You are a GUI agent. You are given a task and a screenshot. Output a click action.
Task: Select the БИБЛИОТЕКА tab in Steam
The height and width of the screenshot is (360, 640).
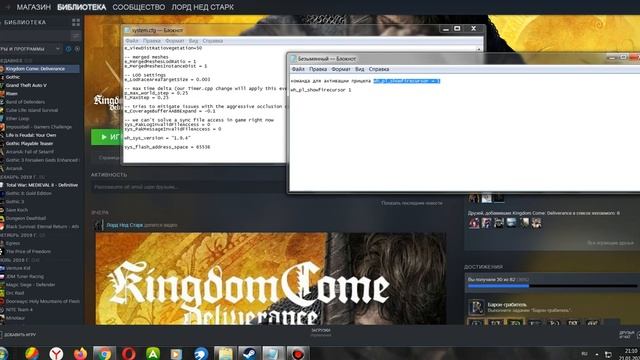81,7
